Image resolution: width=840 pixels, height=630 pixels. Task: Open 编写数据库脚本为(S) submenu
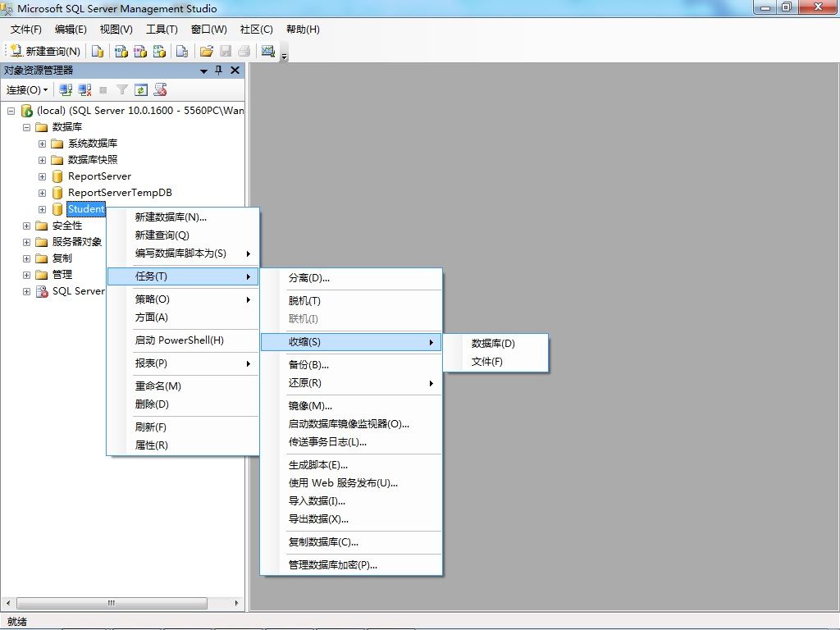pyautogui.click(x=183, y=253)
